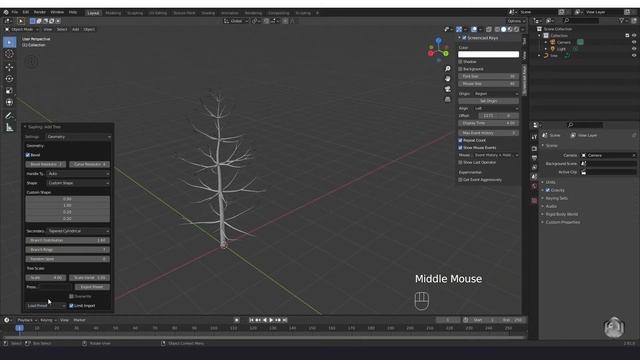Open Secondary Tapered Cylindrical dropdown
Image resolution: width=640 pixels, height=360 pixels.
pyautogui.click(x=79, y=231)
